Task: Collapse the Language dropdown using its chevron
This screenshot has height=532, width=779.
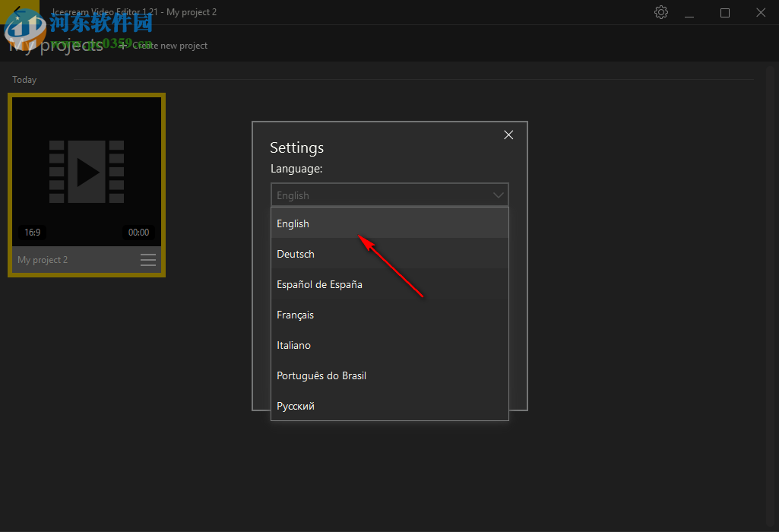Action: coord(499,195)
